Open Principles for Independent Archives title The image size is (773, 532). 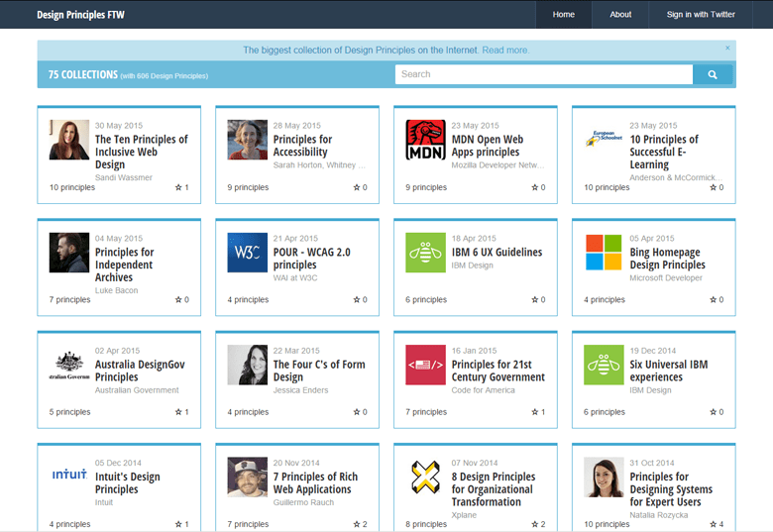[x=124, y=265]
